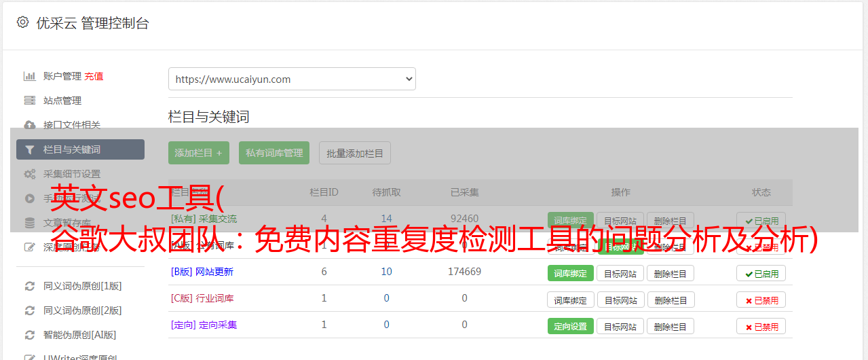868x360 pixels.
Task: Click the 已采集 column header
Action: click(464, 192)
